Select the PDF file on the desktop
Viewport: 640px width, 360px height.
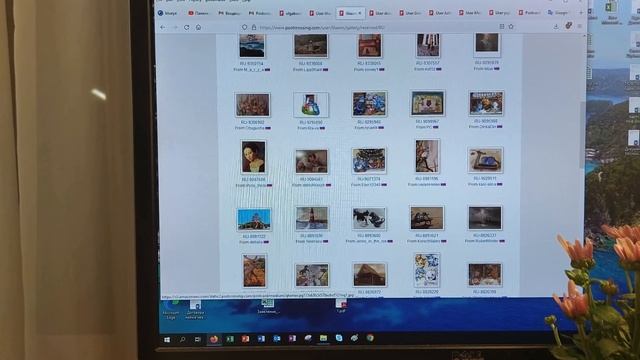point(341,306)
